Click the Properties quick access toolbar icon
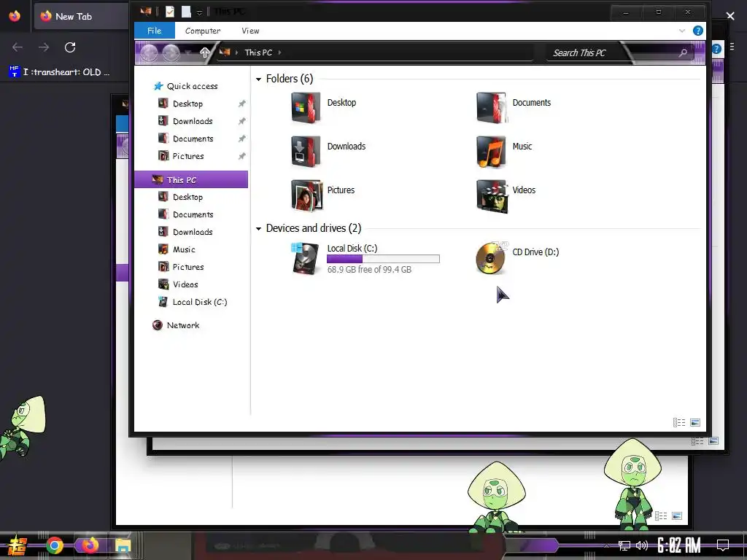747x560 pixels. (169, 12)
